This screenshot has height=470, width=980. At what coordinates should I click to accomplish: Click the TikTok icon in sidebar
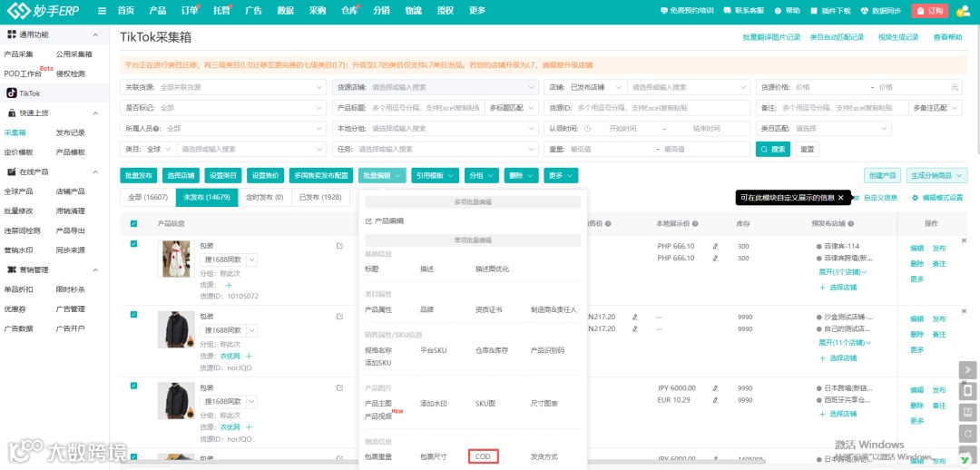(x=11, y=93)
